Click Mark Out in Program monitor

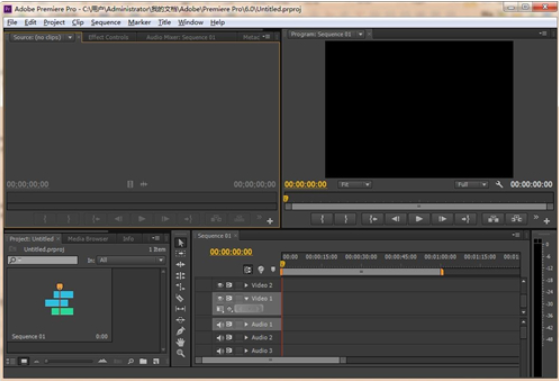click(x=345, y=219)
